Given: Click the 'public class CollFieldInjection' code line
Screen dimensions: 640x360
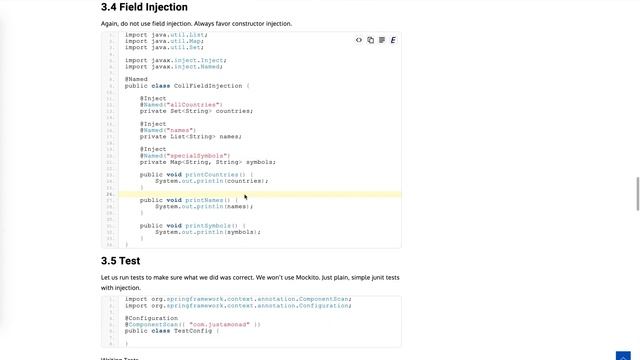Looking at the screenshot, I should pos(187,86).
